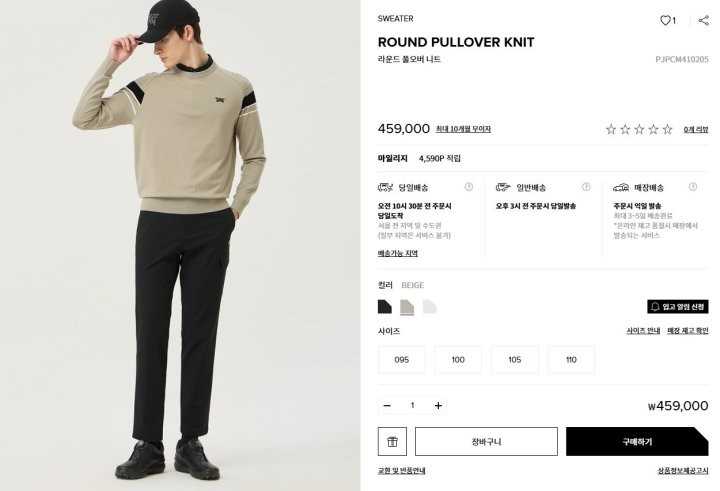Click the share icon
720x491 pixels.
(703, 20)
